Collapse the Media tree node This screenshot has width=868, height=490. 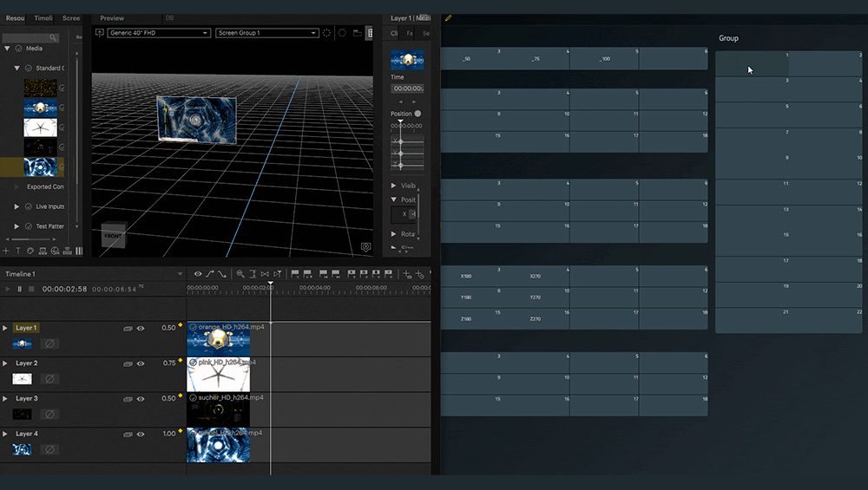click(7, 49)
